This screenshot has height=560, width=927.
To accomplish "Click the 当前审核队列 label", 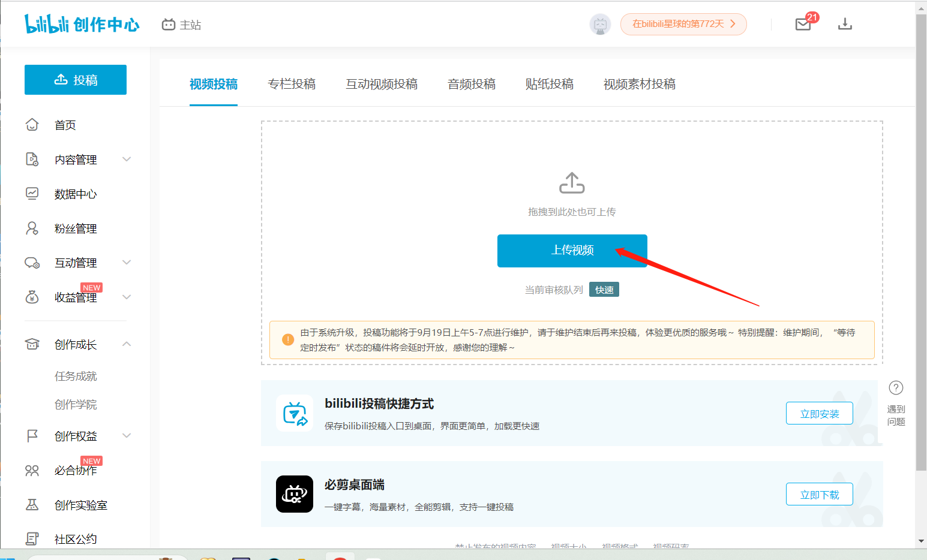I will pyautogui.click(x=554, y=290).
